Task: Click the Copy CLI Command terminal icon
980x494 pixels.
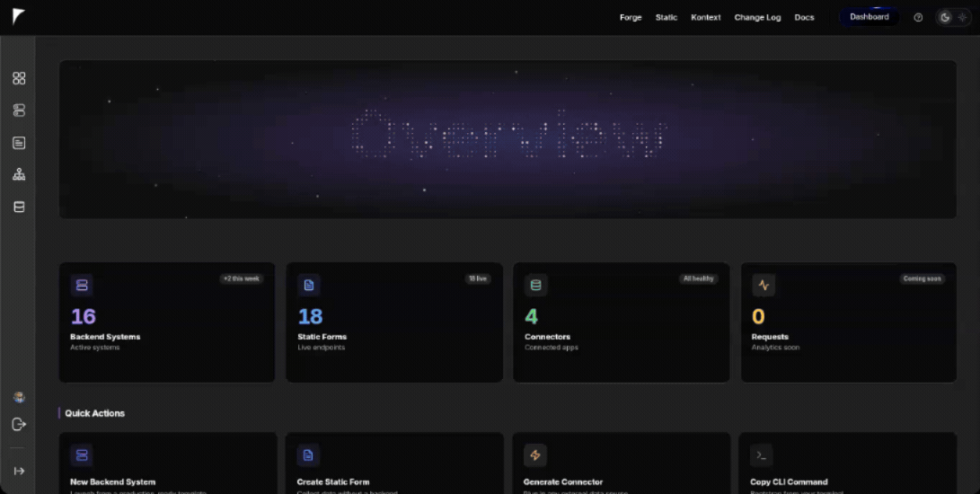Action: tap(761, 455)
